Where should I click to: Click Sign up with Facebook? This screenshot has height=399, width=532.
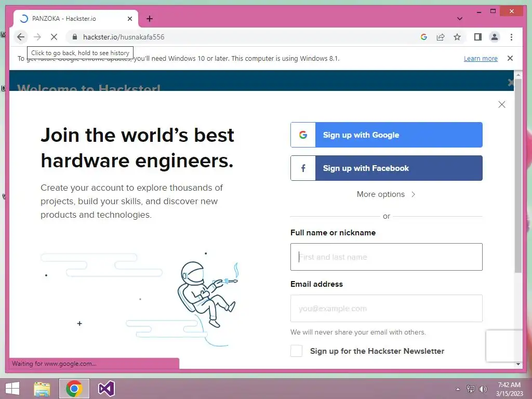coord(387,168)
